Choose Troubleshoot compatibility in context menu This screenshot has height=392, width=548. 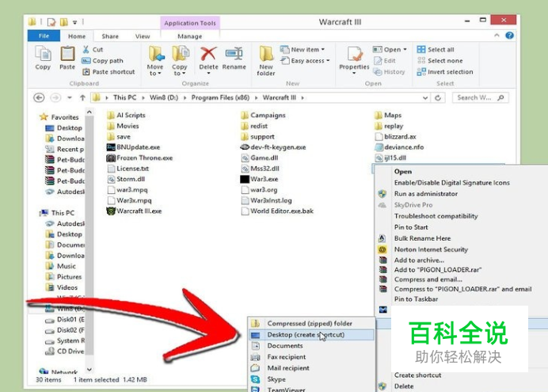(436, 216)
